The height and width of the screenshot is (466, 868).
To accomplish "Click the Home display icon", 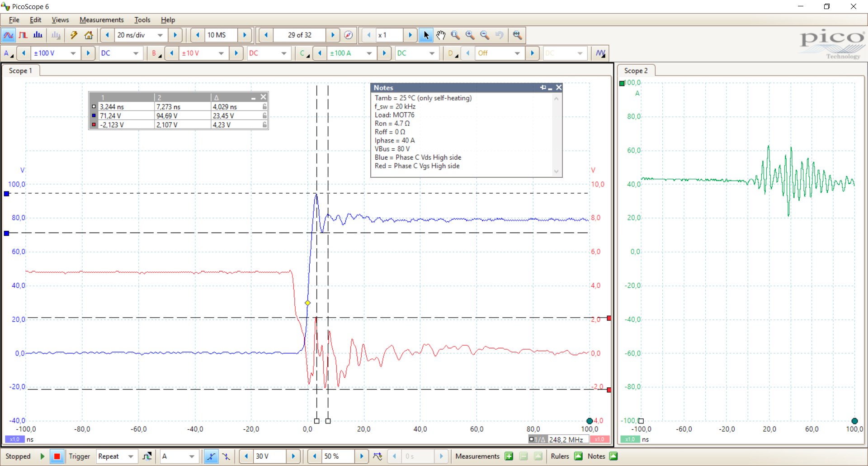I will [89, 35].
